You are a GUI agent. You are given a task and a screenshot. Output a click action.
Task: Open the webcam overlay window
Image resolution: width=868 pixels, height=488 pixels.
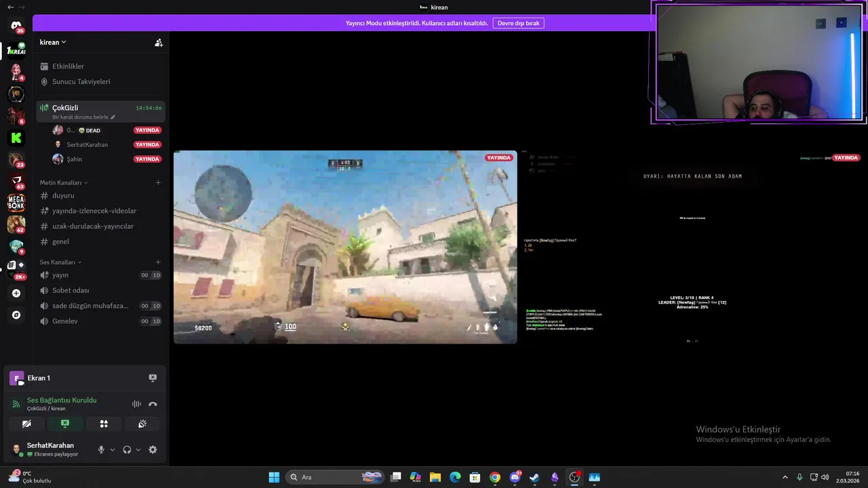click(758, 62)
